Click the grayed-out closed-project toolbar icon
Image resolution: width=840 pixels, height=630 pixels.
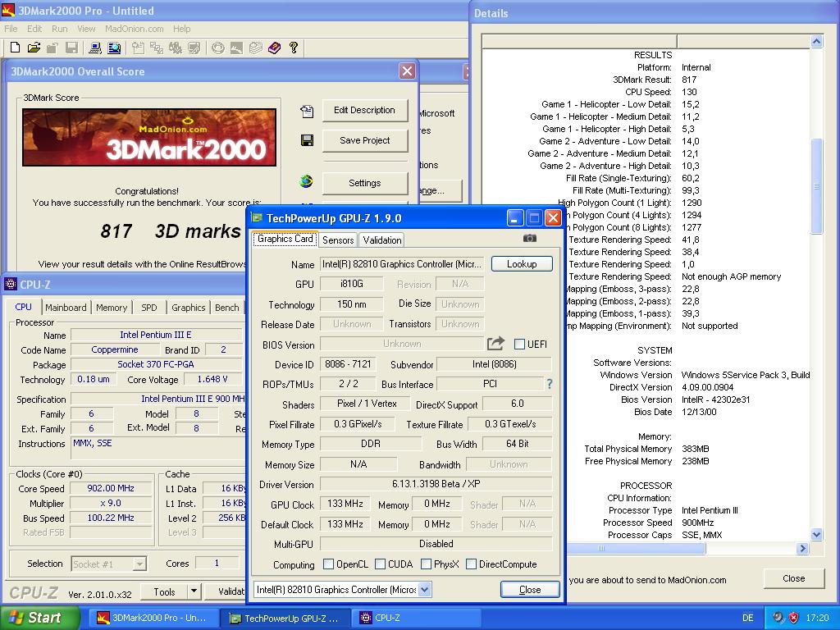click(x=52, y=48)
